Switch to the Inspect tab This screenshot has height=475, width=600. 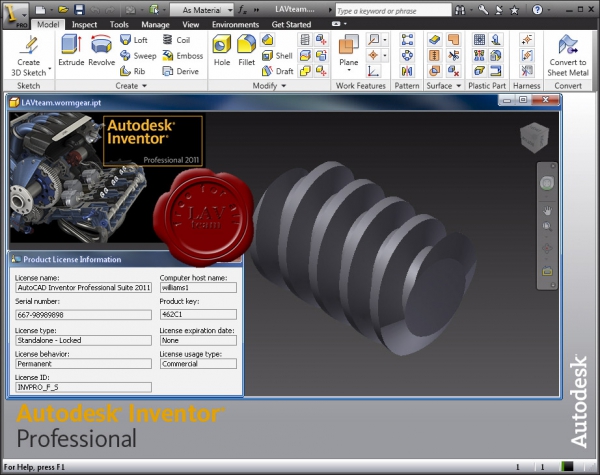(84, 24)
